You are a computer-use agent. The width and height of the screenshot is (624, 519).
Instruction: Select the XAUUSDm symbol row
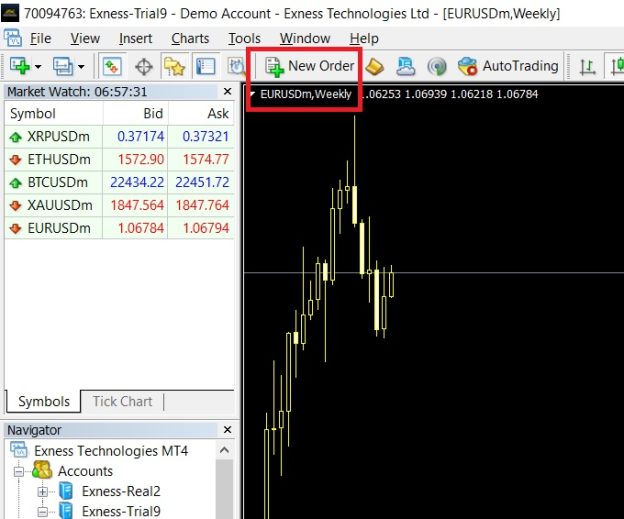[x=119, y=205]
